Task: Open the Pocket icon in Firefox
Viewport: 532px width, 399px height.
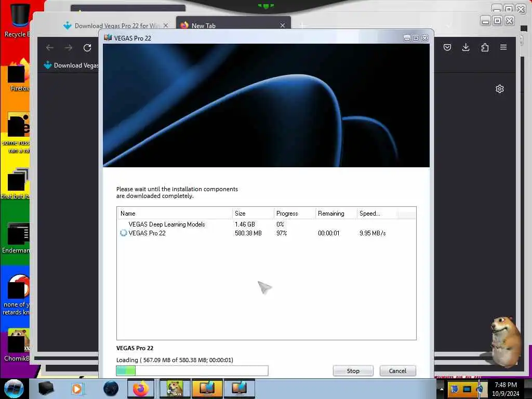Action: [447, 47]
